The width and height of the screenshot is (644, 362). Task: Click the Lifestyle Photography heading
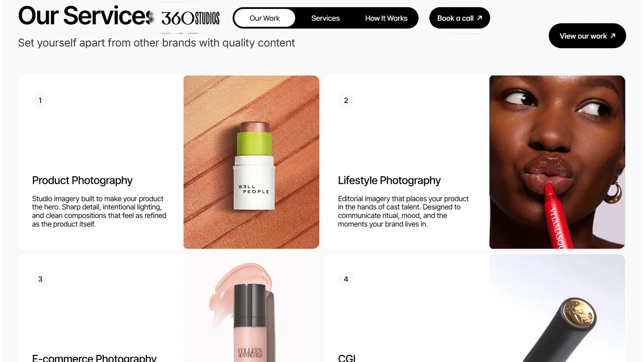tap(389, 181)
